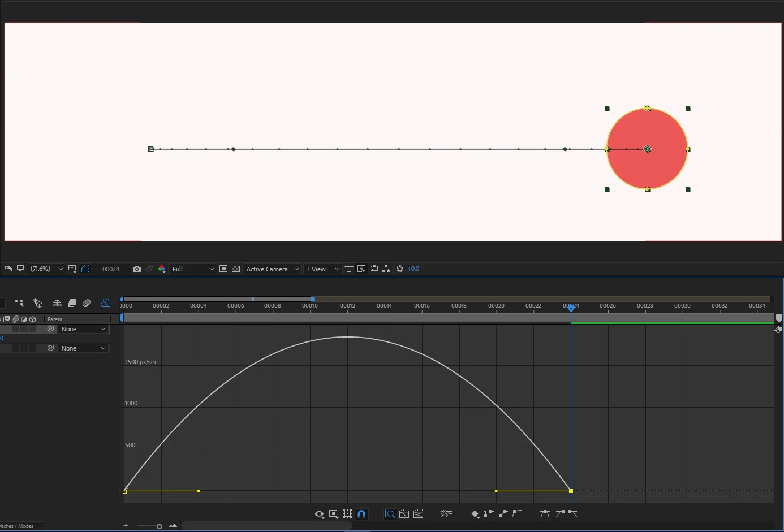This screenshot has height=532, width=784.
Task: Toggle Show Transform Box for selected keys
Action: click(347, 514)
